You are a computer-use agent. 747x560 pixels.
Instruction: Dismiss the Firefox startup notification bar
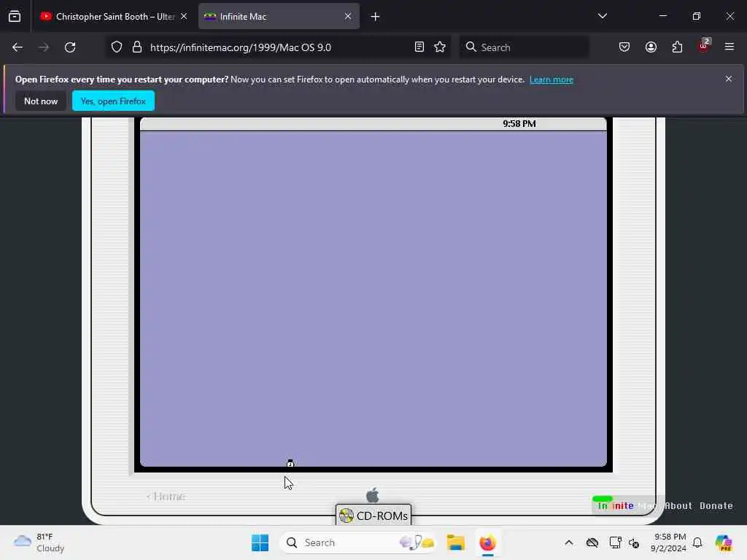tap(729, 79)
